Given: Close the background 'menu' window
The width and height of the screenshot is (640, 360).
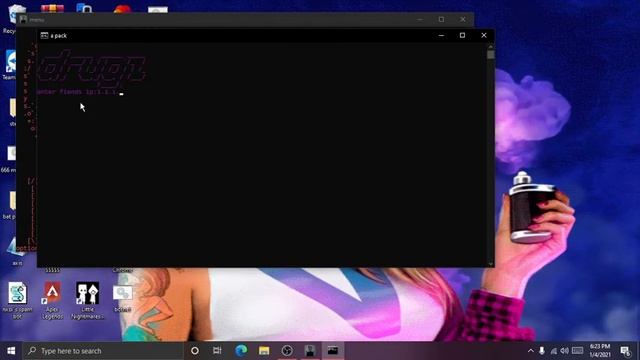Looking at the screenshot, I should point(463,20).
